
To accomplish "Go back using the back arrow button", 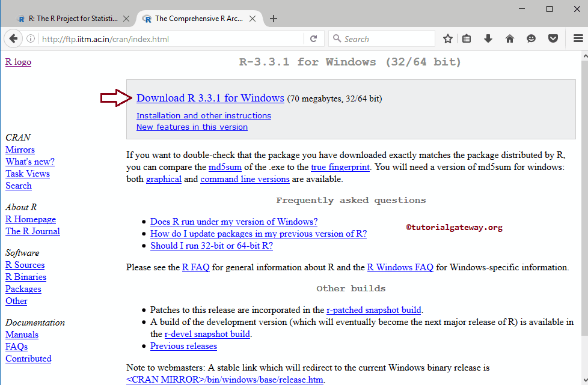I will [x=13, y=38].
